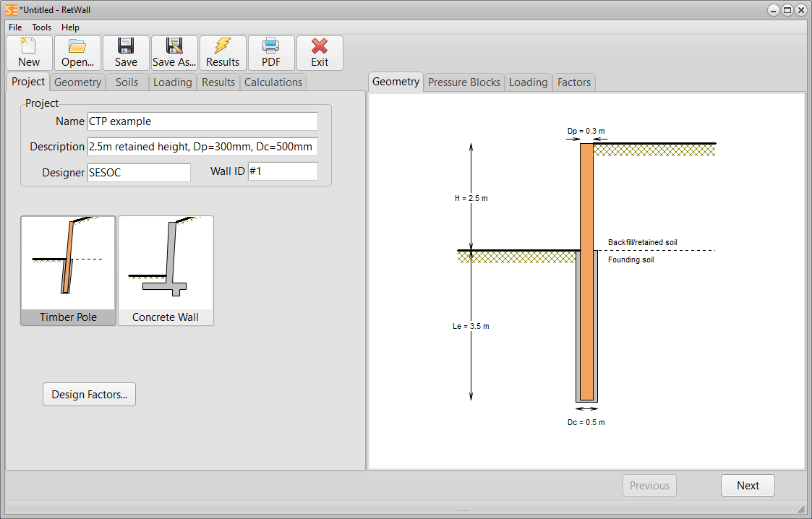Open a file with the Open toolbar icon
Image resolution: width=812 pixels, height=519 pixels.
point(77,53)
